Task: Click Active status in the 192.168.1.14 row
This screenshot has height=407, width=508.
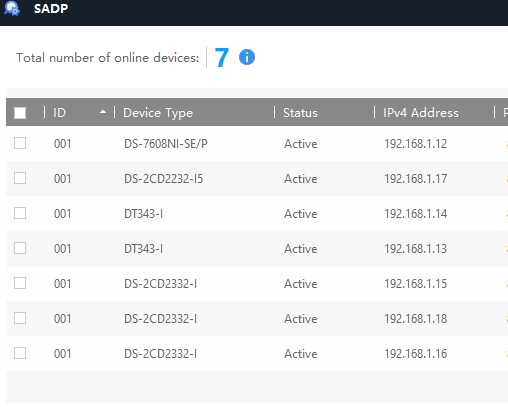Action: click(x=300, y=214)
